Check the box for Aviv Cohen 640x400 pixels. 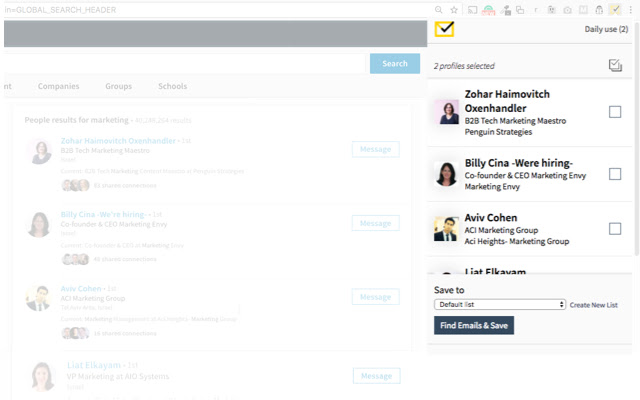tap(615, 229)
